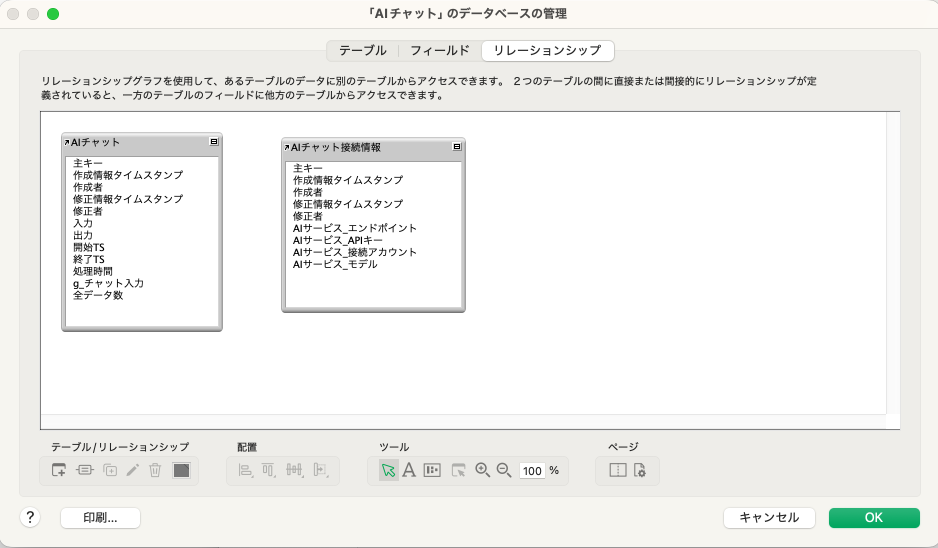This screenshot has width=938, height=548.
Task: Open the page setup icon
Action: pos(639,470)
